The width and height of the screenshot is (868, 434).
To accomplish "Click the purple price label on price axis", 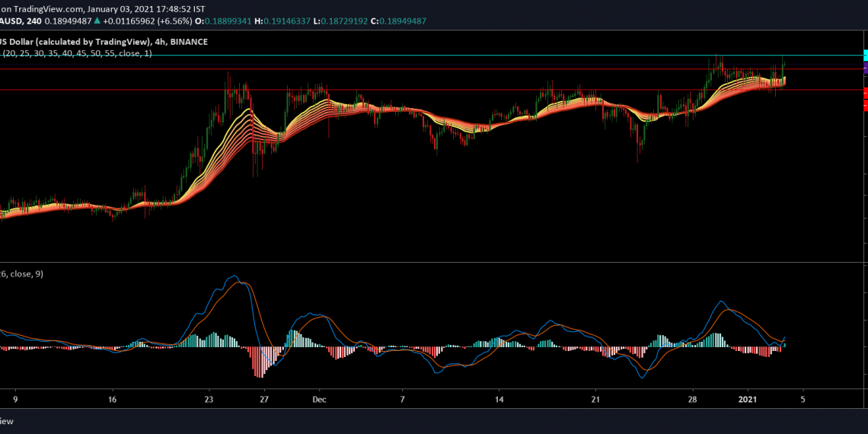I will pyautogui.click(x=865, y=69).
